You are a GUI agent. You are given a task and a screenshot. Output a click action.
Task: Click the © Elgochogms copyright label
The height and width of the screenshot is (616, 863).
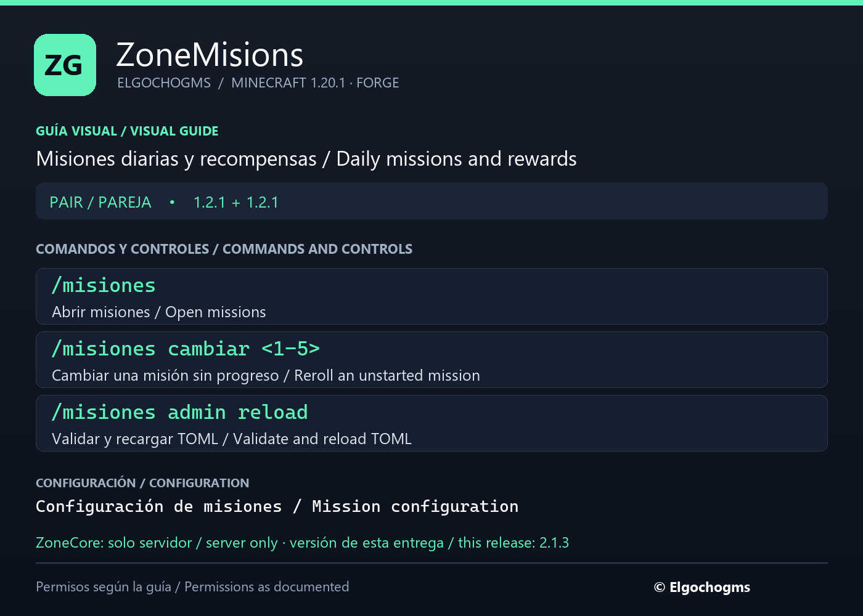point(702,587)
